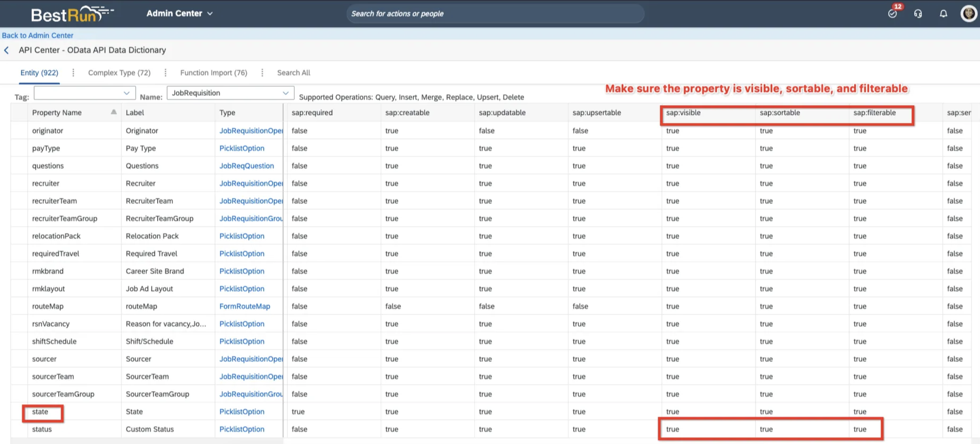This screenshot has height=444, width=980.
Task: Open FormRouteMap type link
Action: (x=244, y=306)
